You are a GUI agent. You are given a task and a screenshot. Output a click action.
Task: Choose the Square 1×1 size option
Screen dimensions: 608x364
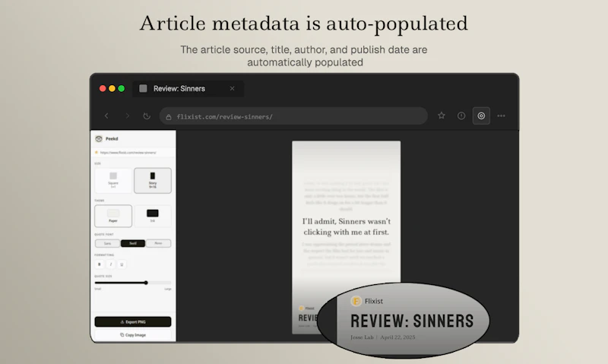(113, 181)
